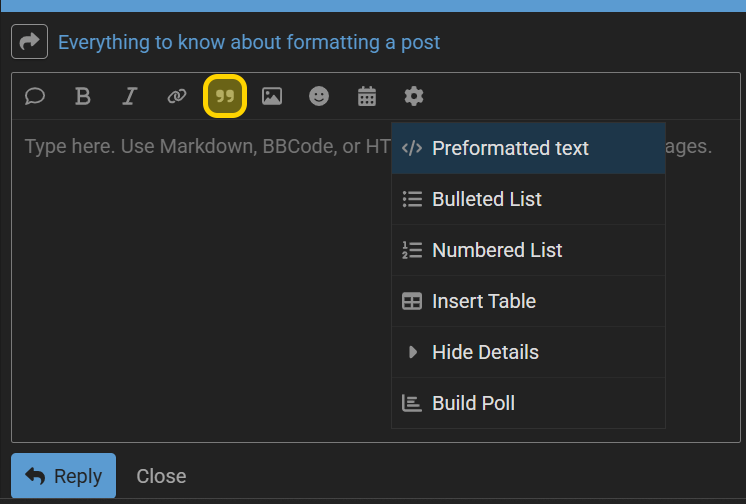Submit the post with the Reply button
The height and width of the screenshot is (504, 746).
pyautogui.click(x=63, y=475)
